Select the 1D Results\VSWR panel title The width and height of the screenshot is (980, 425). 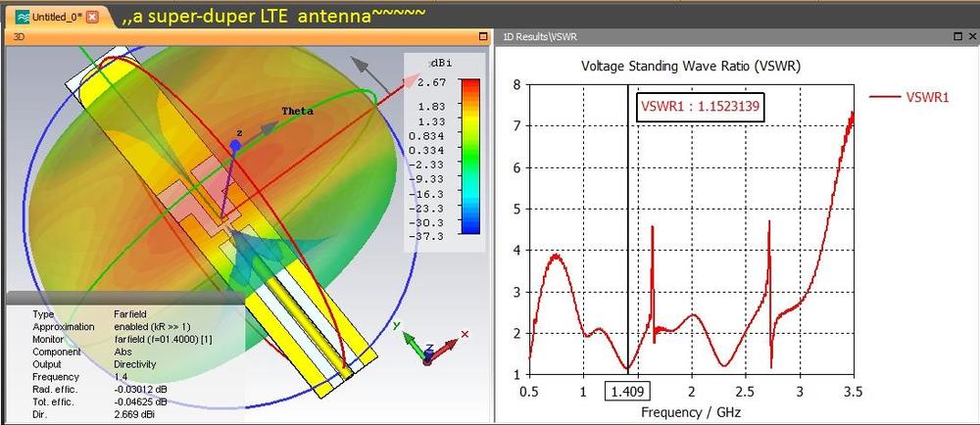[540, 37]
